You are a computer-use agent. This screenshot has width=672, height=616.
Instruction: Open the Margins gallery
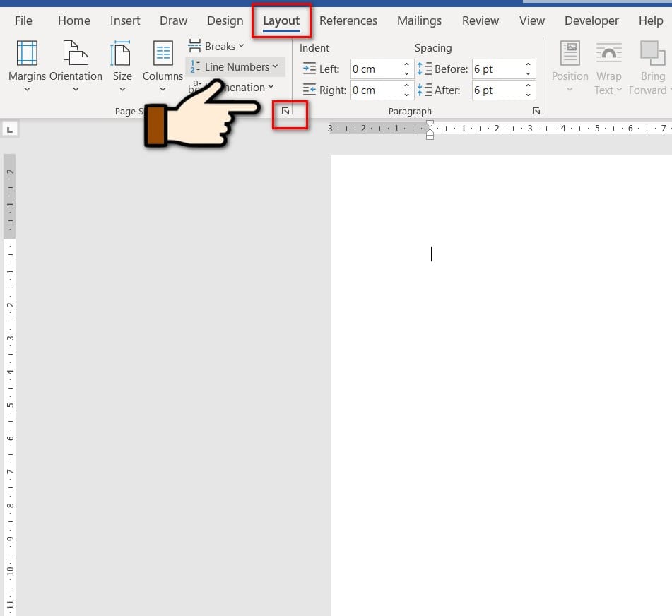pos(27,66)
